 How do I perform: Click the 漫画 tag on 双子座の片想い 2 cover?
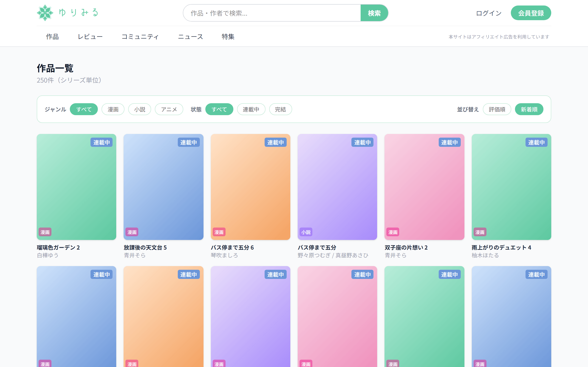393,232
